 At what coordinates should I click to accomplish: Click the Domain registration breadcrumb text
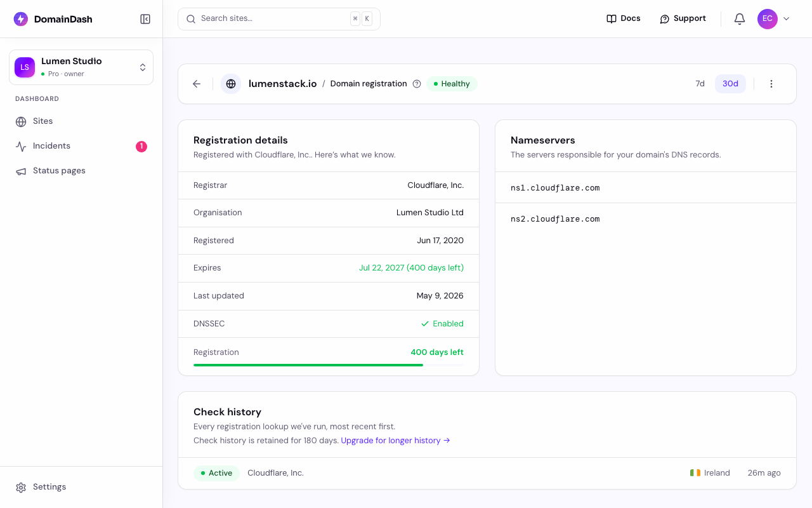click(369, 84)
